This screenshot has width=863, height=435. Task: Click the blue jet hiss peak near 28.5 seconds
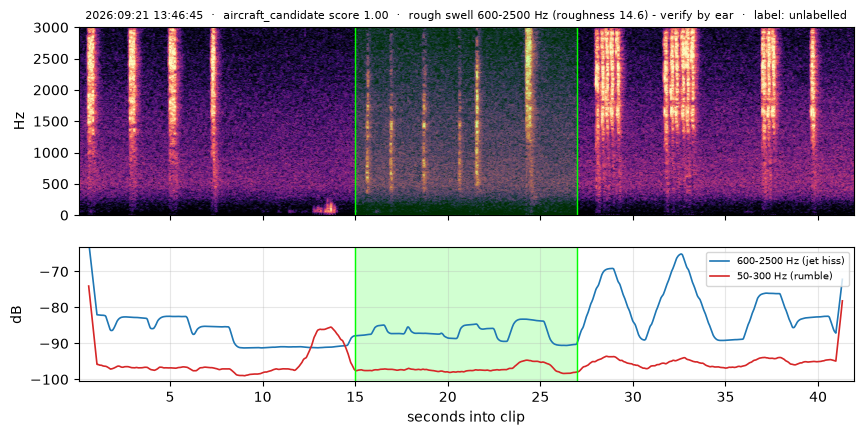609,269
